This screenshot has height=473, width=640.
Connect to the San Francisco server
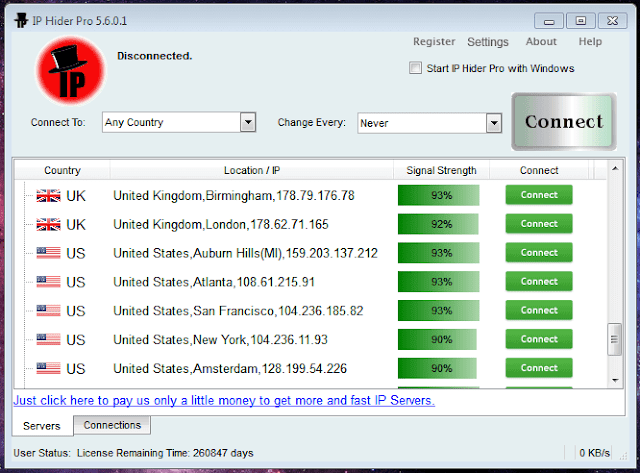tap(539, 310)
